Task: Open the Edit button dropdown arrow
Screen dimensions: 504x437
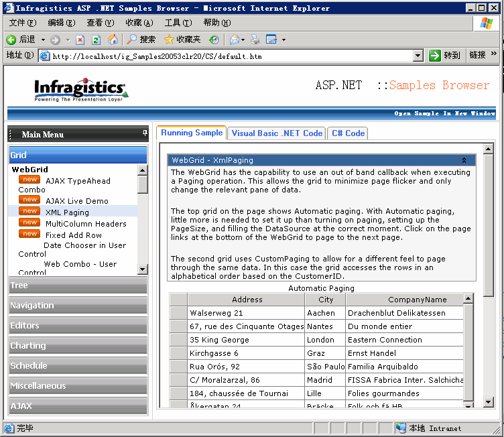Action: (283, 40)
